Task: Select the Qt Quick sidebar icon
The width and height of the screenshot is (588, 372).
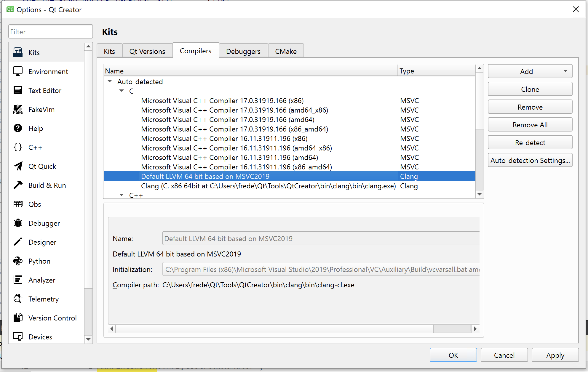Action: (x=18, y=166)
